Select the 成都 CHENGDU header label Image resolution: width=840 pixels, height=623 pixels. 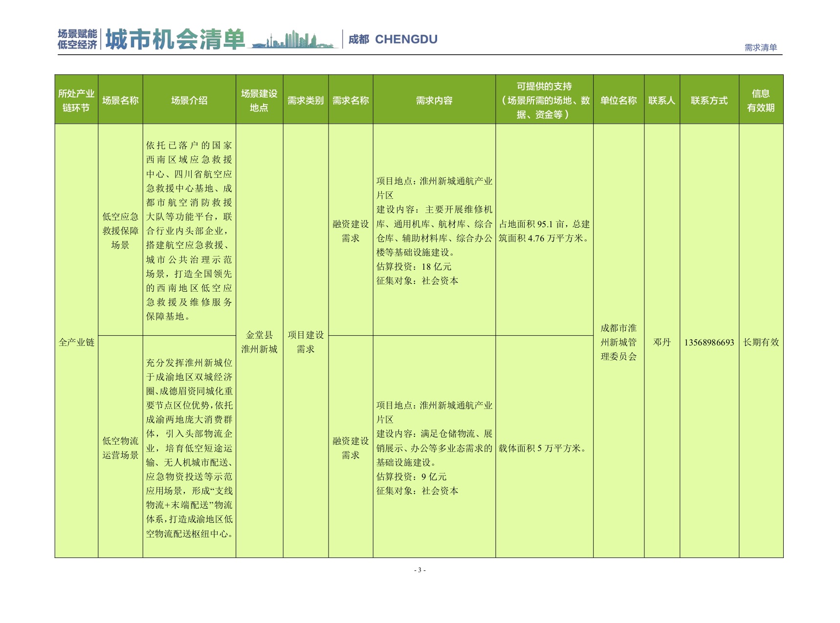click(393, 40)
